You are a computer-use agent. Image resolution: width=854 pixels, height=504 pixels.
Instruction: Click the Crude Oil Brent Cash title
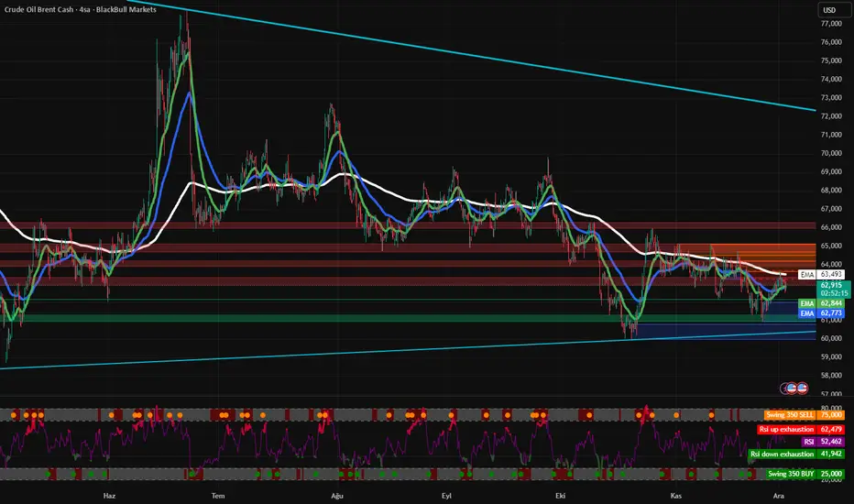[x=79, y=9]
